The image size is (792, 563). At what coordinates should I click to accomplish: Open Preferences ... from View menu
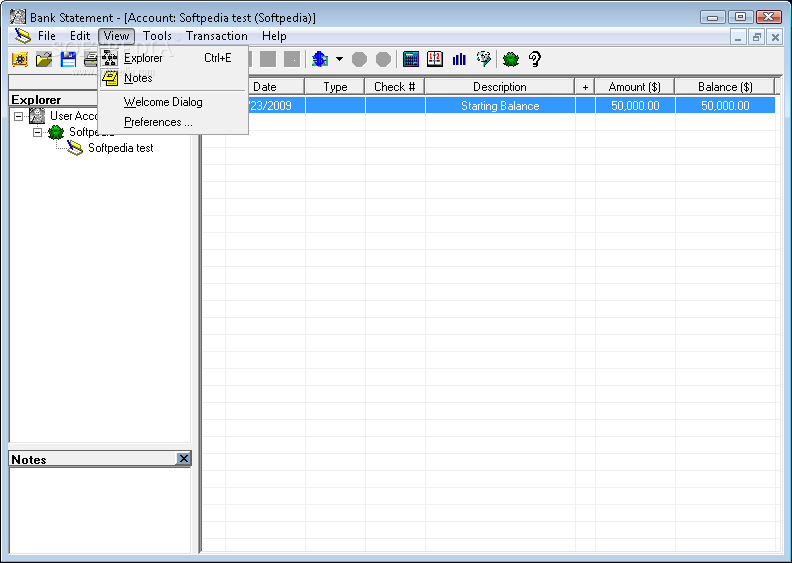coord(173,122)
